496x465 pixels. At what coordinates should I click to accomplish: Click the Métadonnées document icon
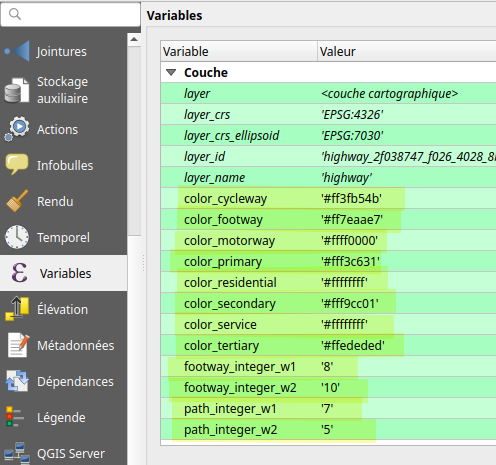(x=18, y=345)
